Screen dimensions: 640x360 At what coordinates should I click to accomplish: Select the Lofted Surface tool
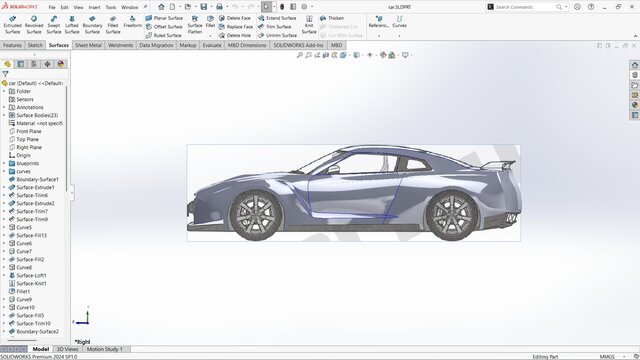72,25
